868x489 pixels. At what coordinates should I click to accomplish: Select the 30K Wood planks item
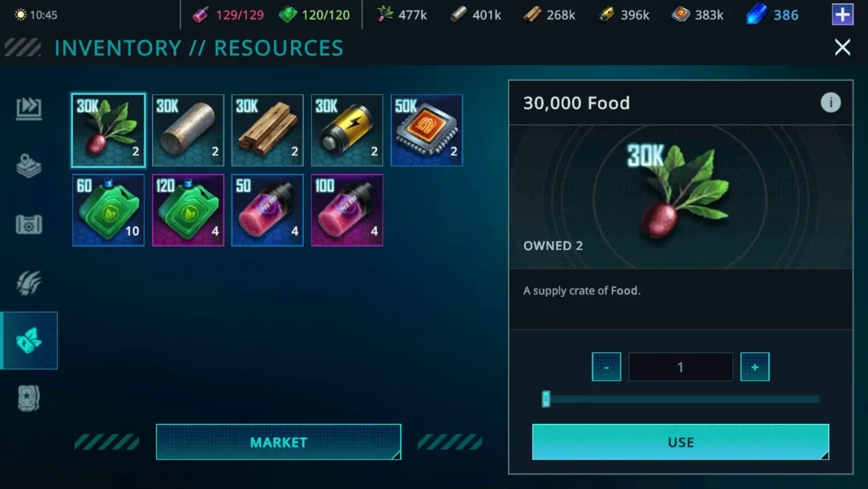pos(268,130)
